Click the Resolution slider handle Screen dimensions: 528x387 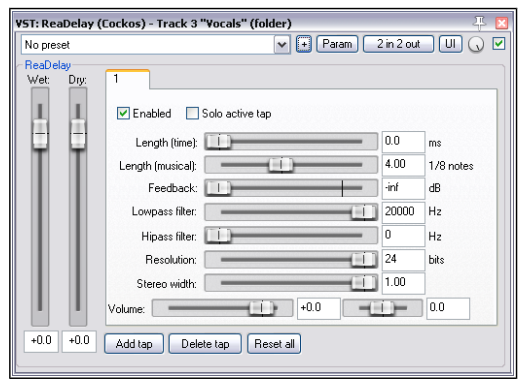(x=364, y=259)
